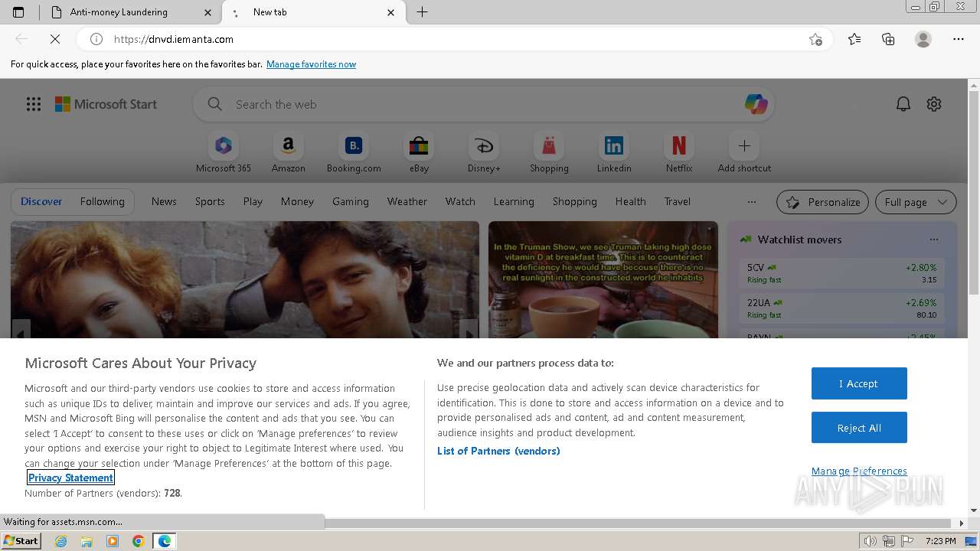The height and width of the screenshot is (551, 980).
Task: Open Watchlist movers options ellipsis
Action: click(933, 240)
